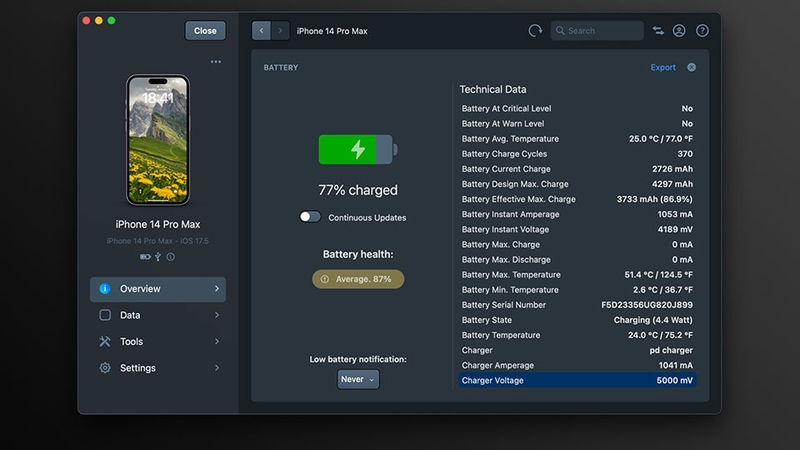
Task: Open the help question mark icon
Action: tap(702, 31)
